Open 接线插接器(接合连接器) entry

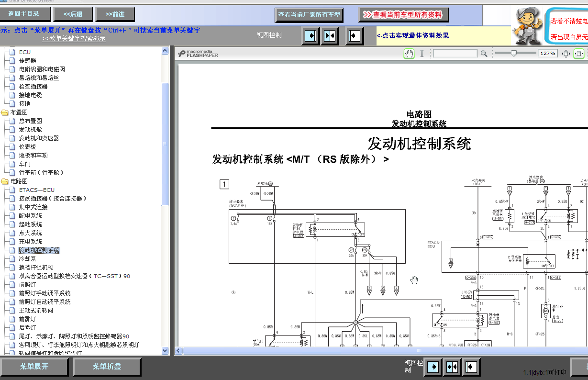click(x=53, y=199)
